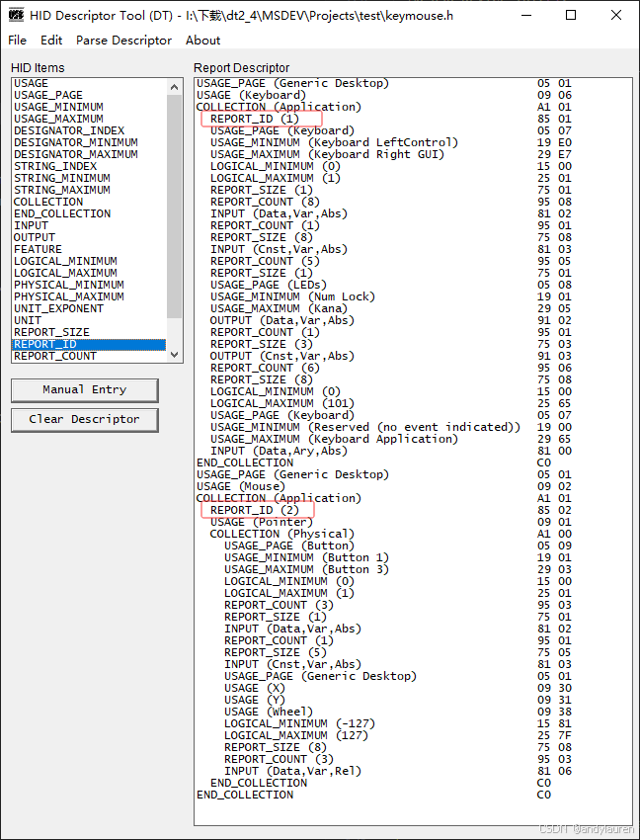Select highlighted REPORT_ID in HID Items list
The height and width of the screenshot is (840, 640).
click(x=88, y=344)
